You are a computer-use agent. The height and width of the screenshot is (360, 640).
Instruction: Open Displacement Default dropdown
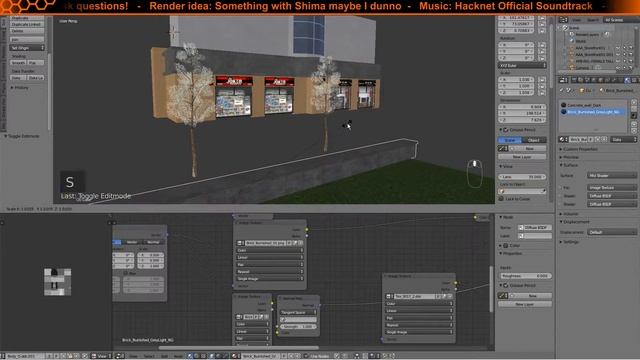(612, 232)
